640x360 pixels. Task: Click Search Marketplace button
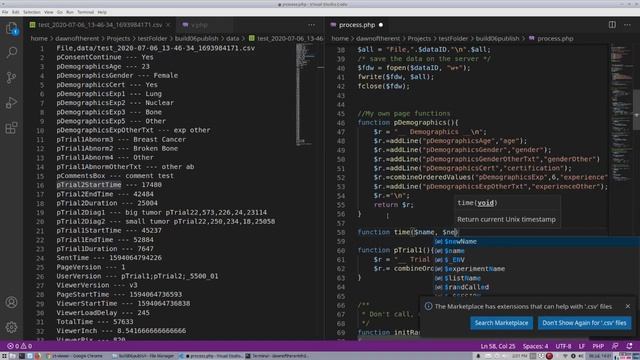(x=501, y=323)
